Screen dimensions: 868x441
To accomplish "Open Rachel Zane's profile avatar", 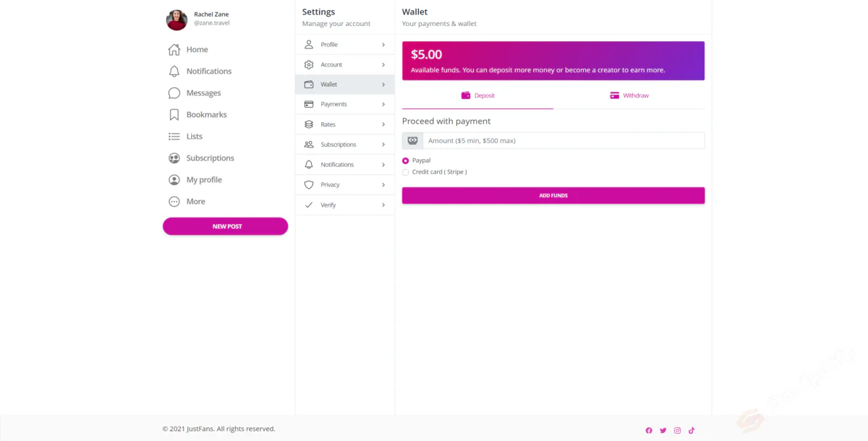I will coord(177,20).
